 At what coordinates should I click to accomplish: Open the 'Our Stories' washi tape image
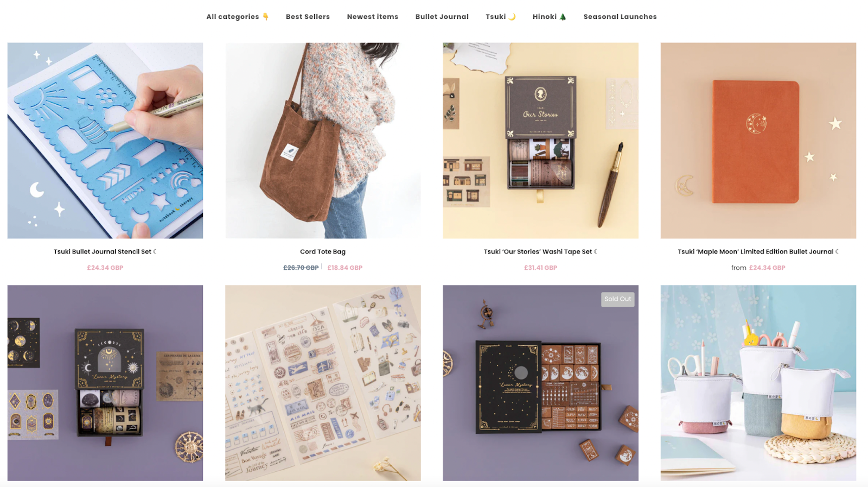(540, 141)
